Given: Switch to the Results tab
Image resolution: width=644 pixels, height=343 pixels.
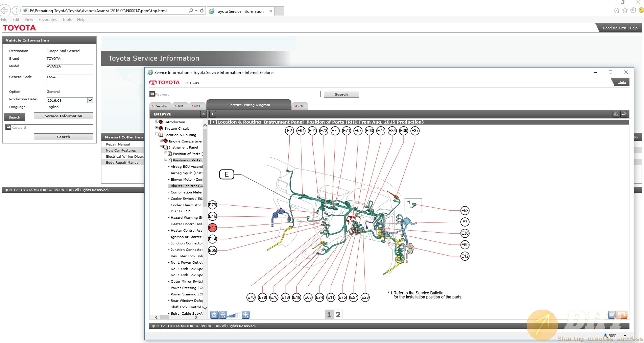Looking at the screenshot, I should pyautogui.click(x=161, y=106).
